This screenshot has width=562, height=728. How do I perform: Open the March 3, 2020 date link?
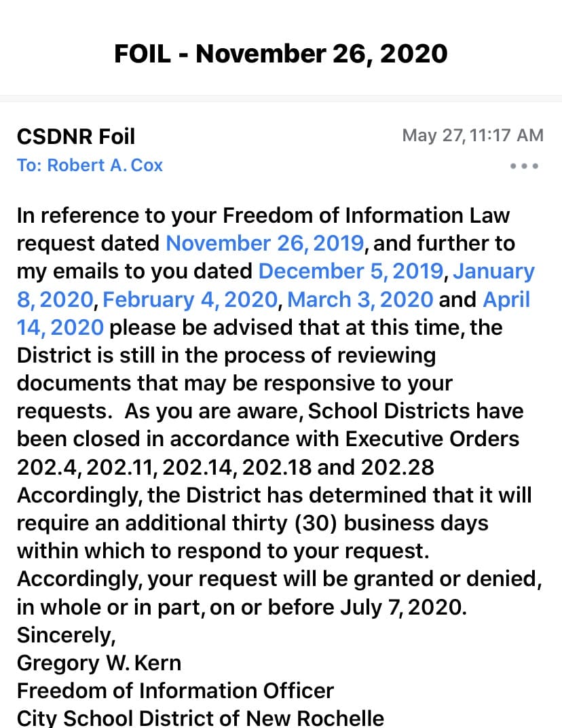coord(360,299)
